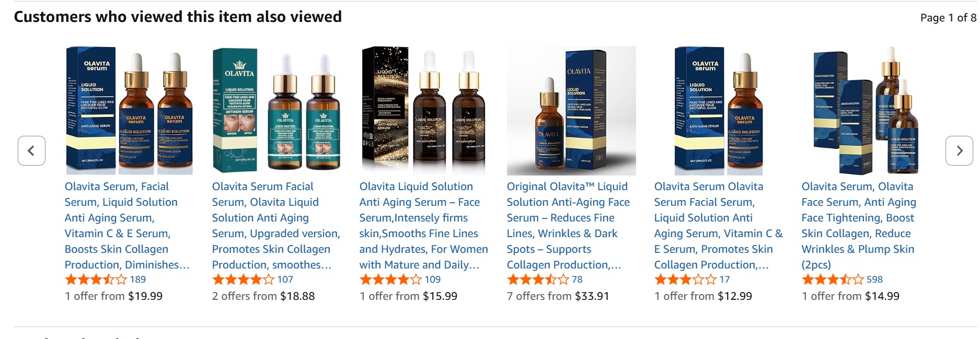This screenshot has height=339, width=980.
Task: Open teal Olavita serum product image
Action: tap(276, 110)
